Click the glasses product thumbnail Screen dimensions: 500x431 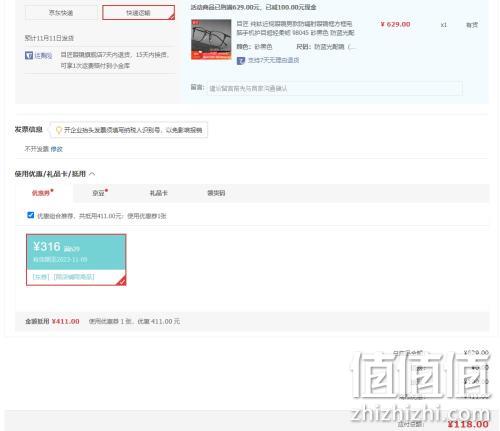point(211,40)
